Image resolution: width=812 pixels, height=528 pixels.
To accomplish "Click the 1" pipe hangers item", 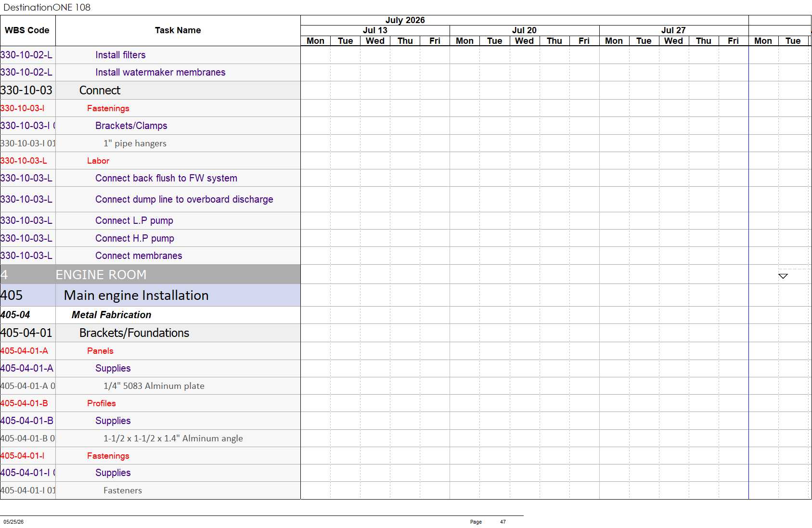I will pos(135,143).
